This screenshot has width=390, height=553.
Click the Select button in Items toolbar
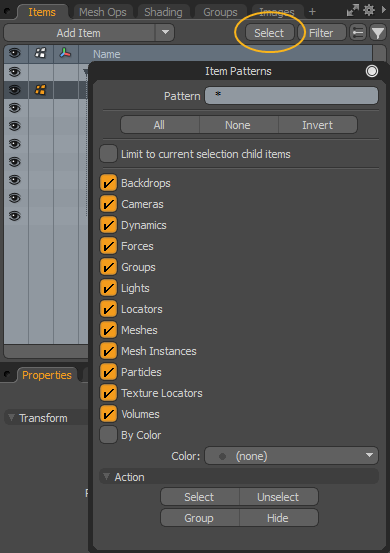tap(269, 33)
